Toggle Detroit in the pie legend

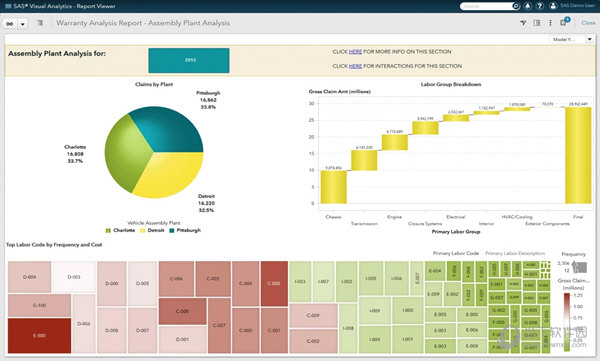pyautogui.click(x=153, y=230)
